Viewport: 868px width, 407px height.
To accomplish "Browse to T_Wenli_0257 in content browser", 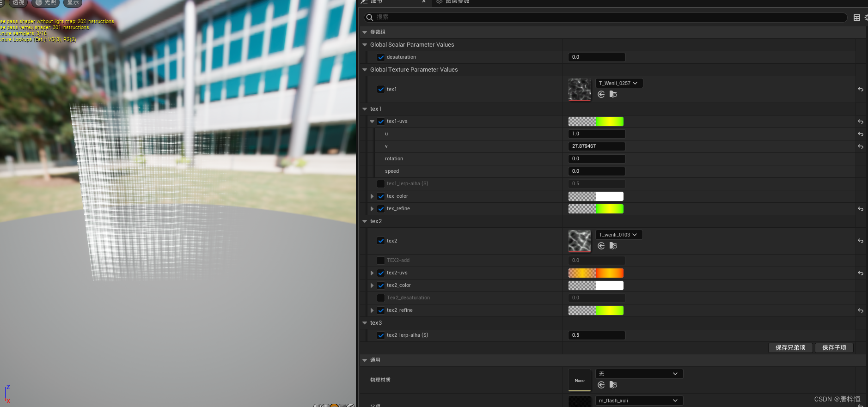I will 613,94.
